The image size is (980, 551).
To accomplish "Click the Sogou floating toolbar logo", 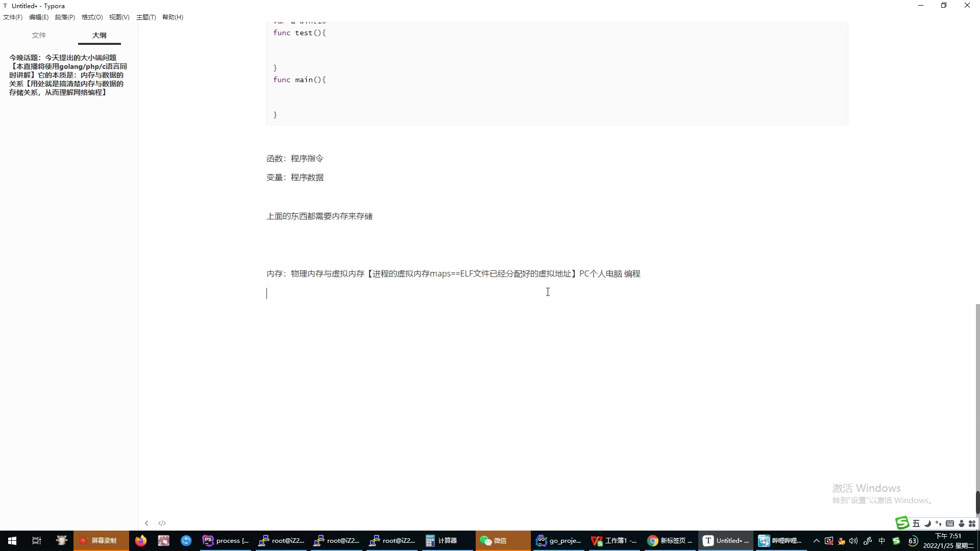I will [902, 523].
